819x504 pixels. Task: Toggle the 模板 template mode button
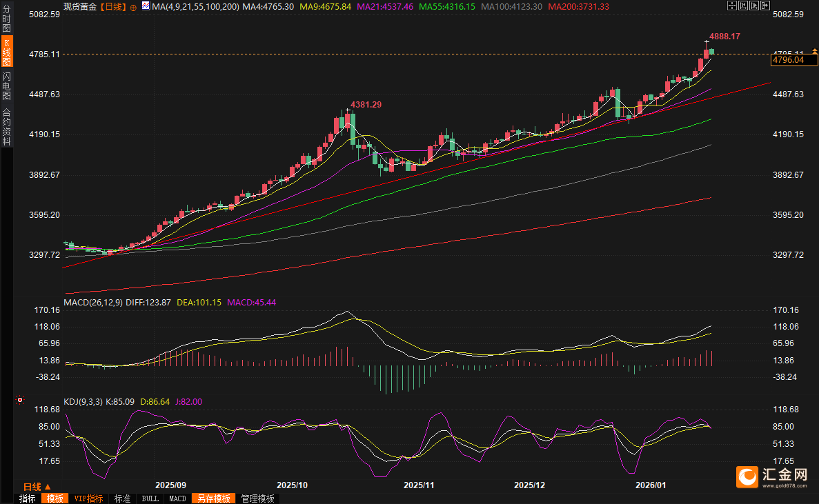tap(55, 498)
